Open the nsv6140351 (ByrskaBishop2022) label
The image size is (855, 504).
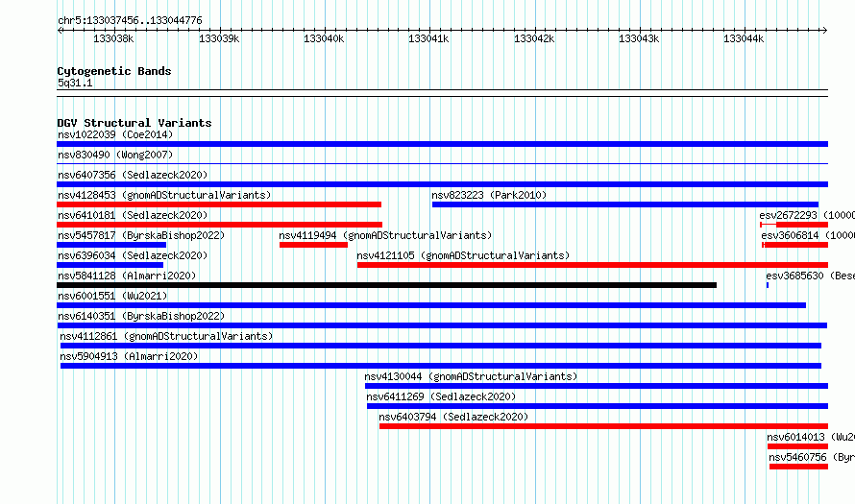tap(141, 316)
